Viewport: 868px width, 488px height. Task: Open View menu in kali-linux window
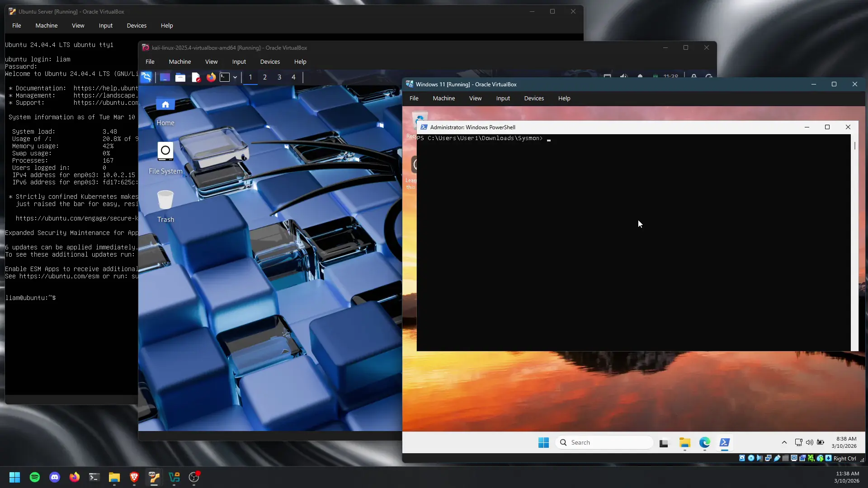[x=212, y=62]
